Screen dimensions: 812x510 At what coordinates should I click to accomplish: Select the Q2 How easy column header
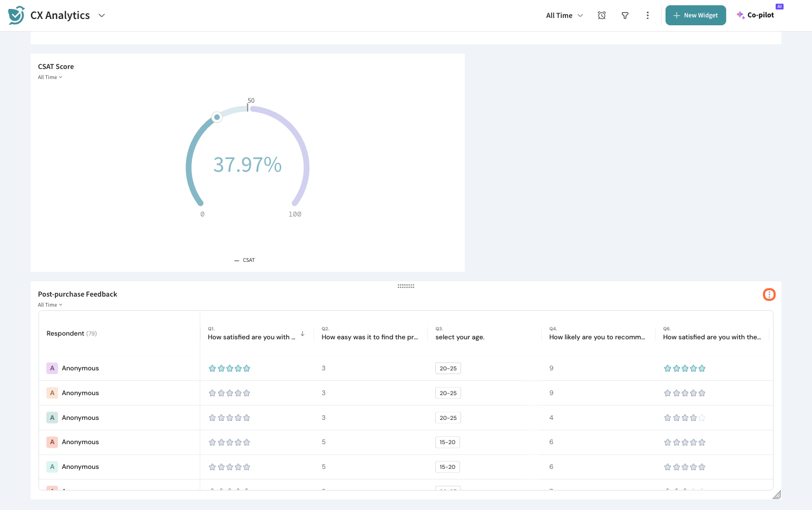click(x=369, y=337)
